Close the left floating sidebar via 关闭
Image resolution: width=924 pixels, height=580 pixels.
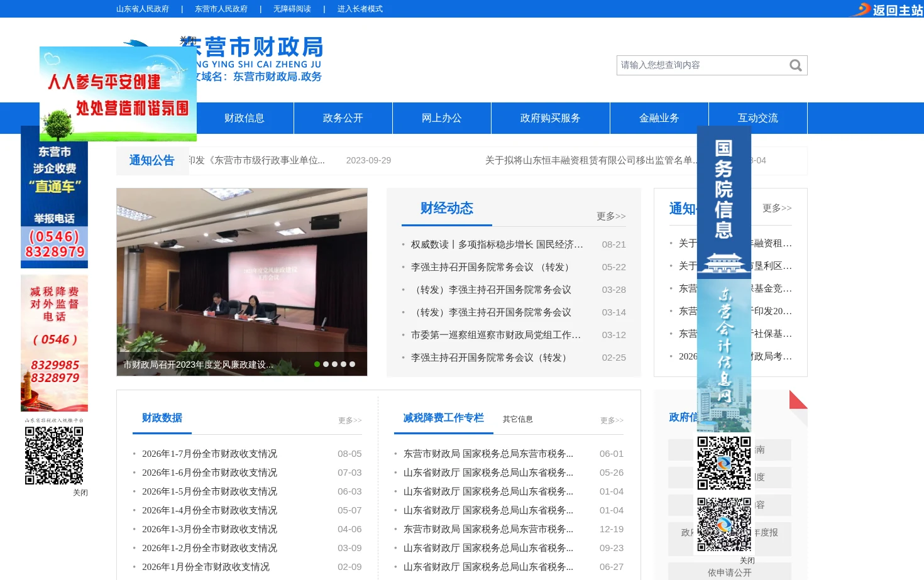tap(80, 493)
